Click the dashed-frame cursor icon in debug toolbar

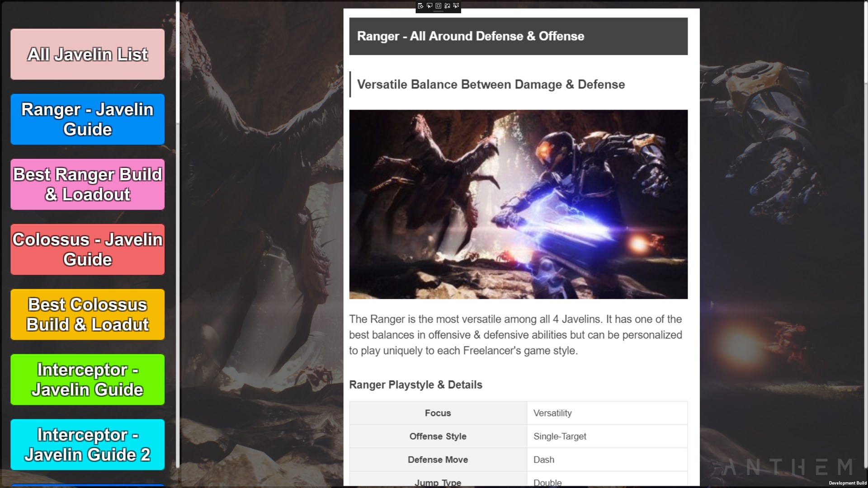(456, 6)
